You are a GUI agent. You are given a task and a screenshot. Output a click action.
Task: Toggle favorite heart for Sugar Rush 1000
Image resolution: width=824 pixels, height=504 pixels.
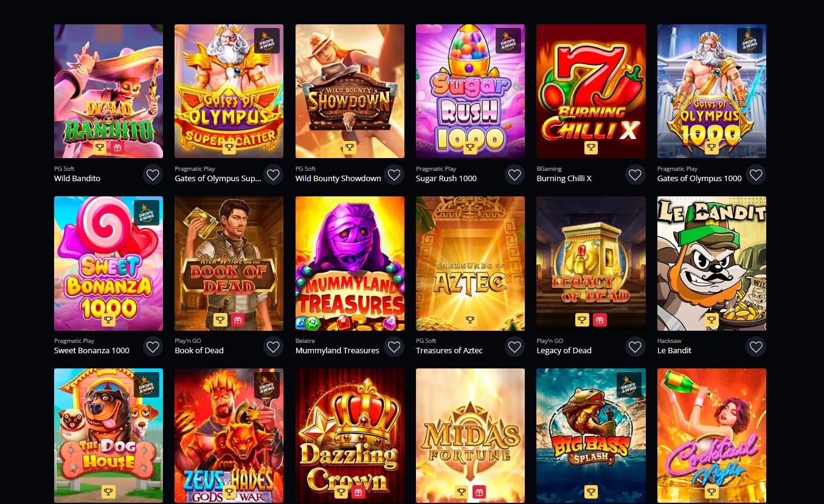[x=514, y=175]
